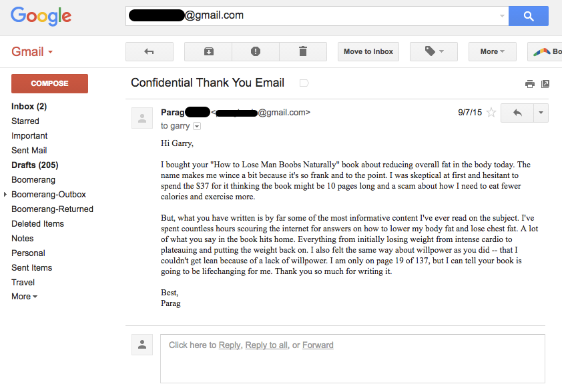Image resolution: width=562 pixels, height=392 pixels.
Task: Star the message dated 9/7/15
Action: point(491,113)
